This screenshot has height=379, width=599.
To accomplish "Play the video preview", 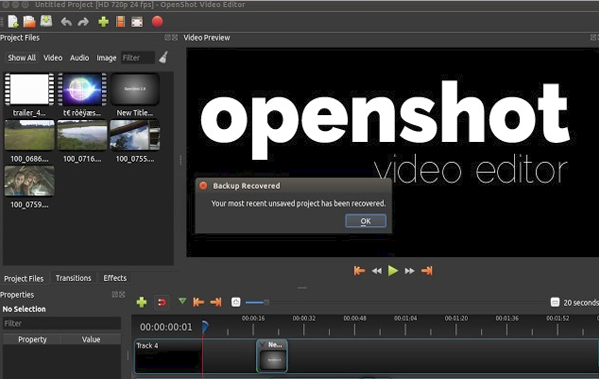I will point(393,271).
